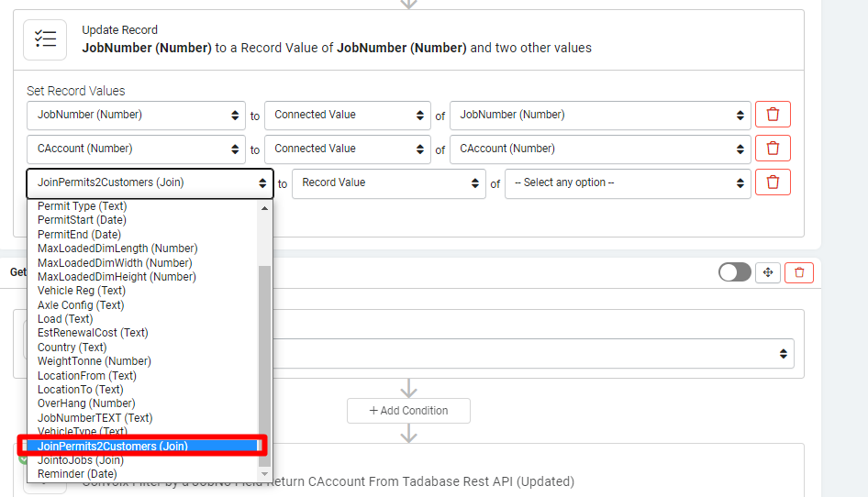
Task: Toggle the step enable switch
Action: click(x=735, y=272)
